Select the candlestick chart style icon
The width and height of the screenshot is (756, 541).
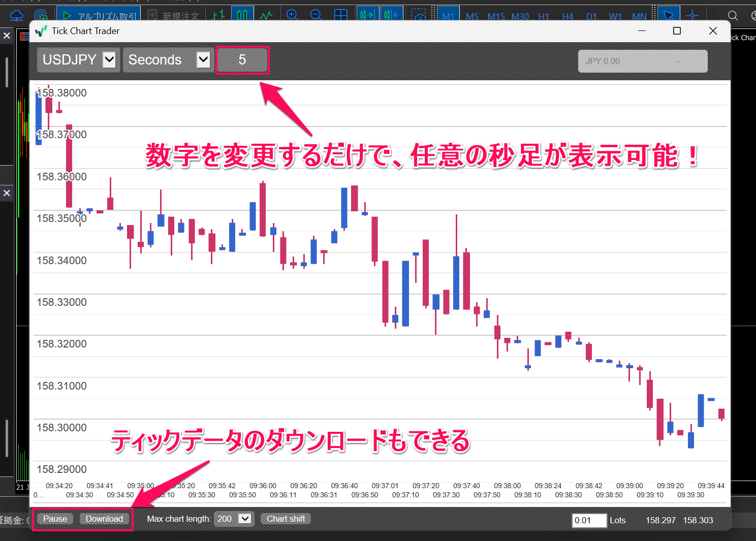tap(243, 15)
